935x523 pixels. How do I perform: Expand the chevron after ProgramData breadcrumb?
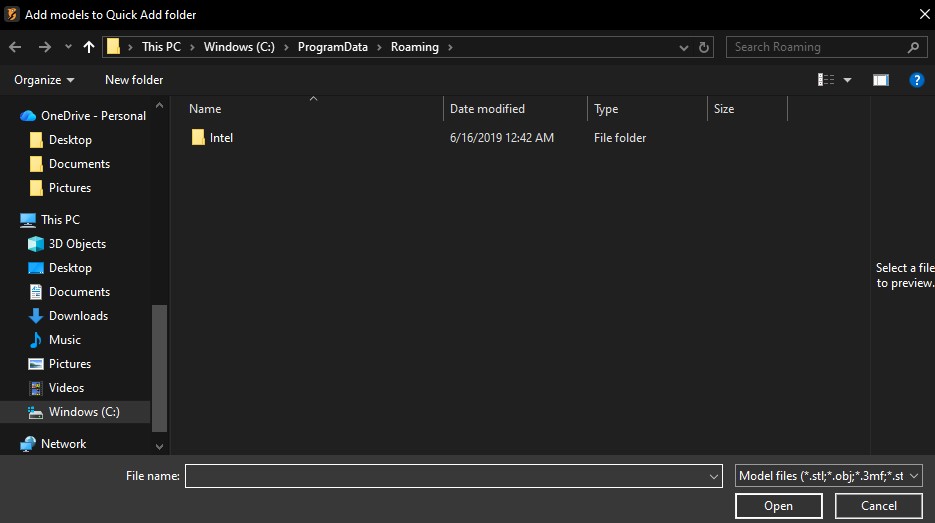click(379, 47)
